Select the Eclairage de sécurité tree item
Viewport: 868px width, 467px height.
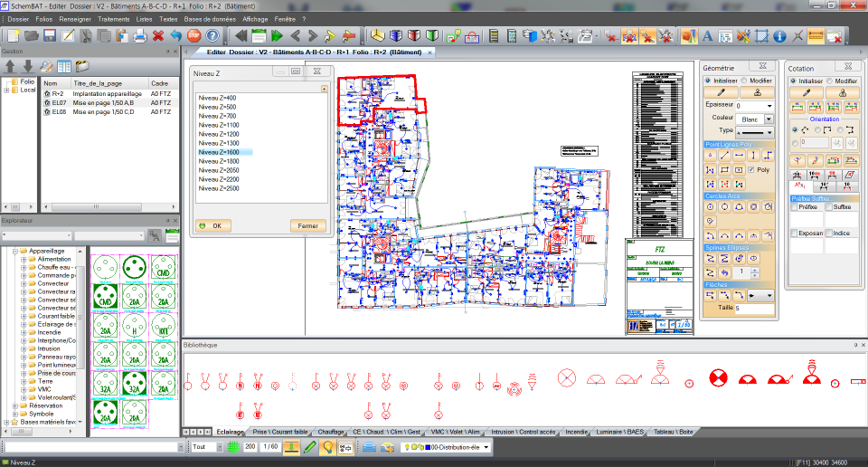click(x=55, y=324)
